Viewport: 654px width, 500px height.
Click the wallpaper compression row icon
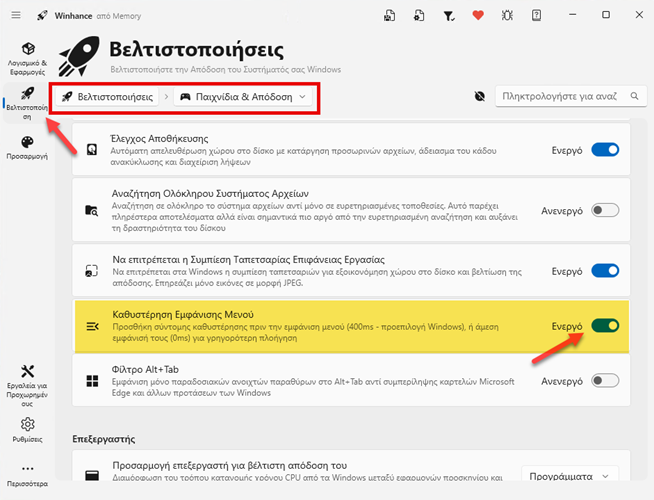(92, 271)
